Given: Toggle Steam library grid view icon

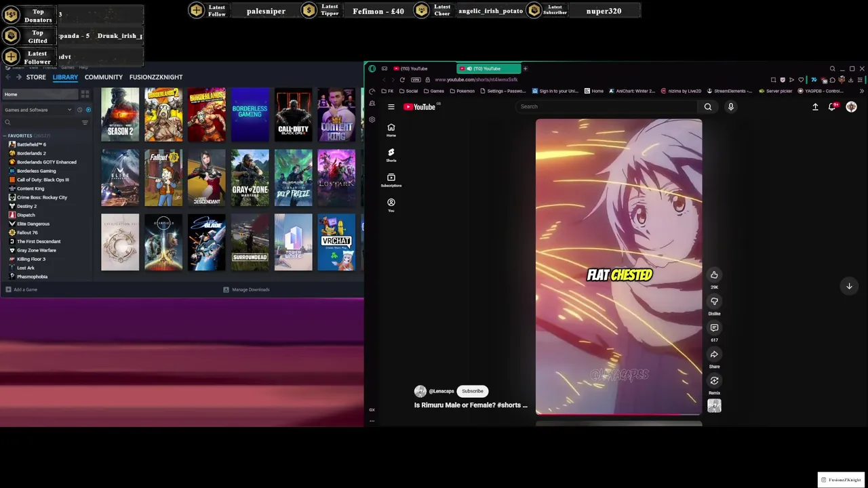Looking at the screenshot, I should [85, 94].
